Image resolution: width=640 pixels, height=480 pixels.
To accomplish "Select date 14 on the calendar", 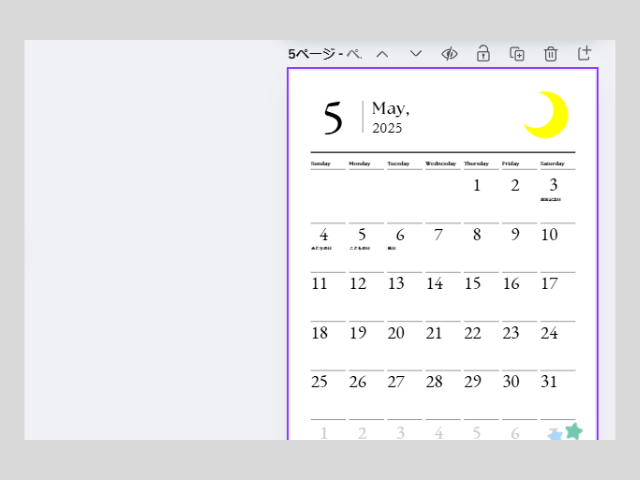I will (x=434, y=284).
